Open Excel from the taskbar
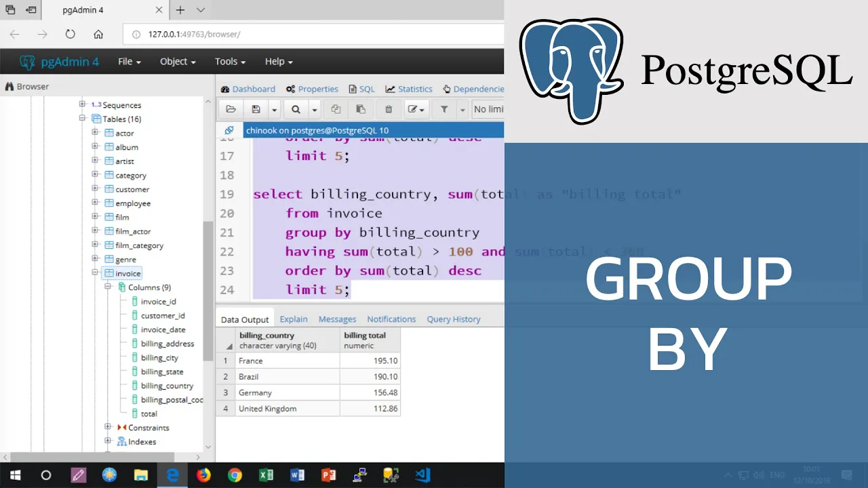 (266, 475)
